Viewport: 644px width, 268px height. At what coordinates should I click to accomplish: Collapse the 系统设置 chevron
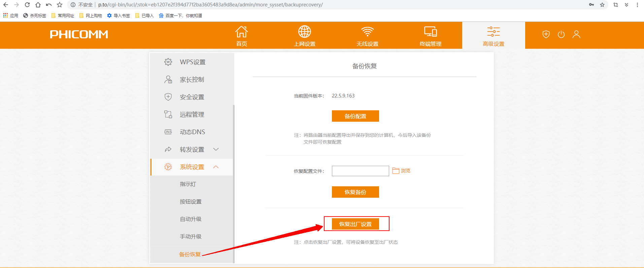(x=216, y=167)
